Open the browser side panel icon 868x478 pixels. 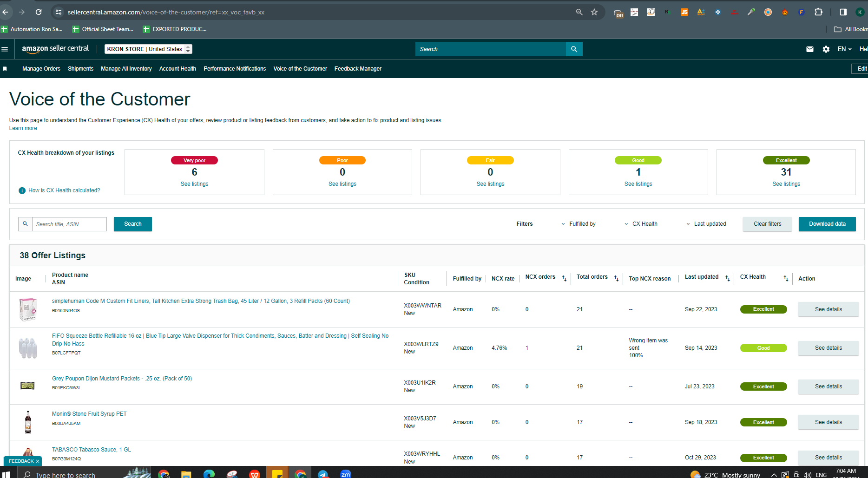pos(843,12)
